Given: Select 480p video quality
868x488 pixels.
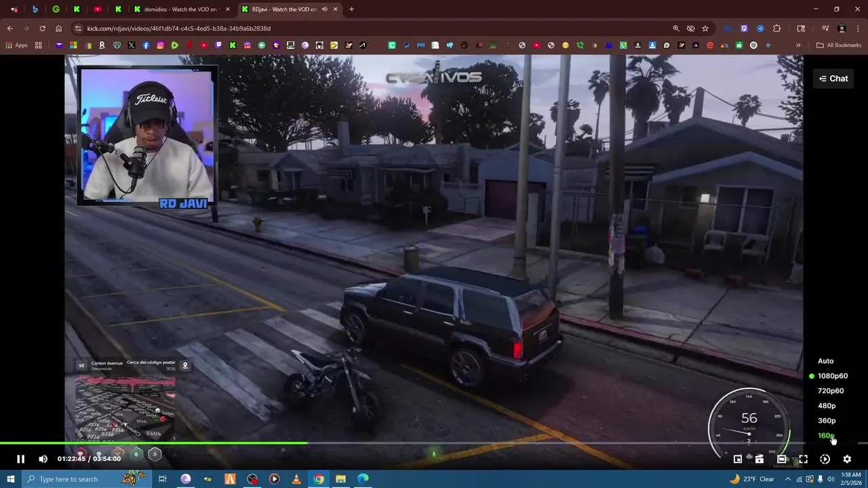Looking at the screenshot, I should pyautogui.click(x=827, y=406).
